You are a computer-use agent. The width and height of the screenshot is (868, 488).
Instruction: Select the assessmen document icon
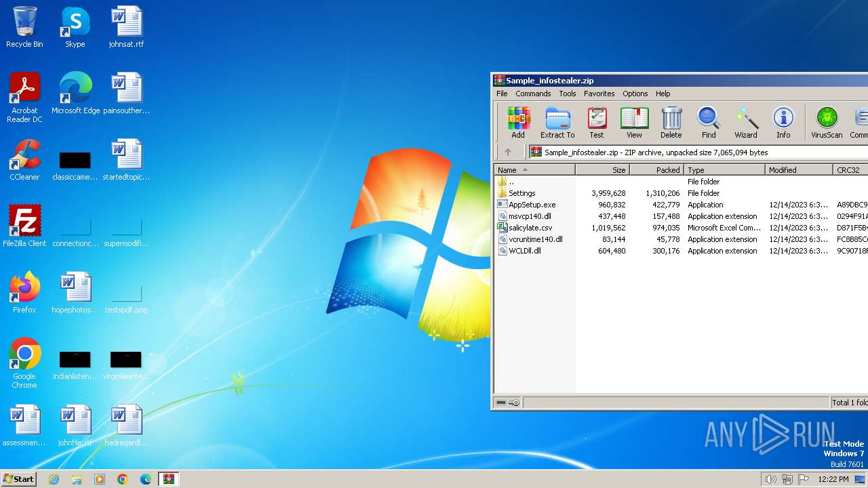pyautogui.click(x=24, y=426)
